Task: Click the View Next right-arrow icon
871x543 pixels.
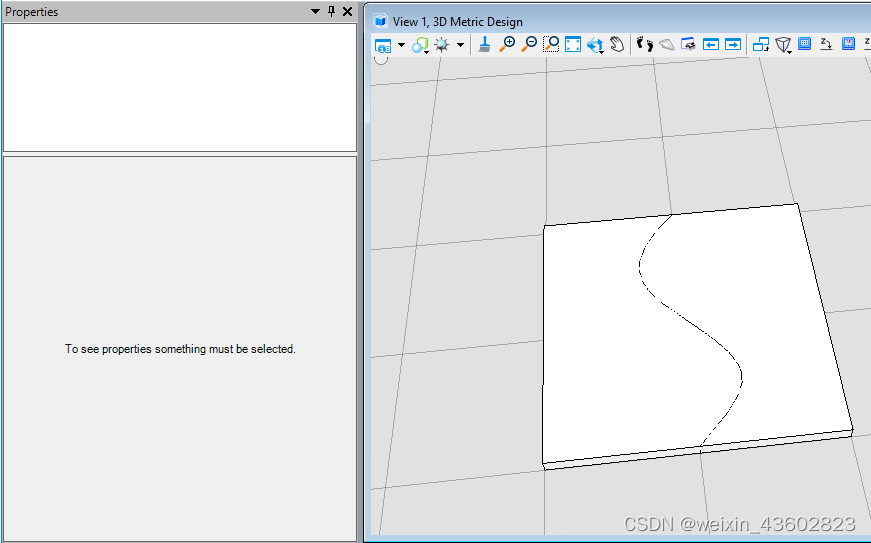Action: click(x=733, y=44)
